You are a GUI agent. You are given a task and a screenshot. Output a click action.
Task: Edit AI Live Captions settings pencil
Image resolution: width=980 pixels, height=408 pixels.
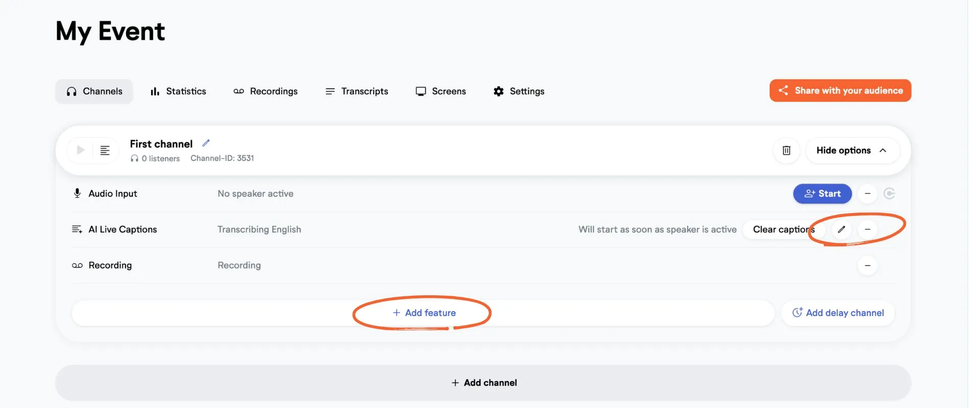pos(841,229)
